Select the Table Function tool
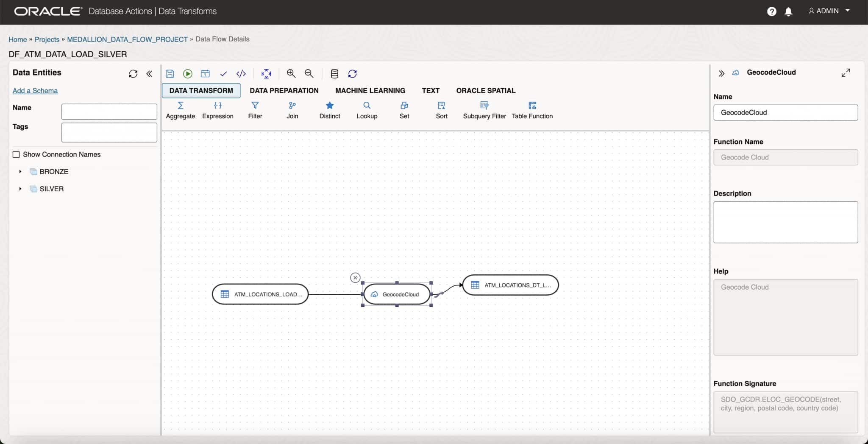The width and height of the screenshot is (868, 444). coord(532,109)
